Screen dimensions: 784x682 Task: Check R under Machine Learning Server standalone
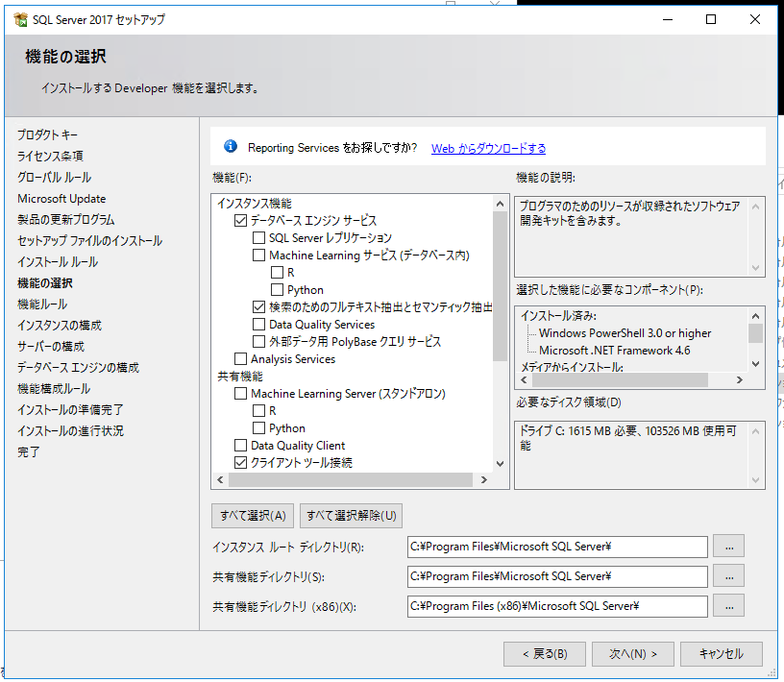click(258, 410)
